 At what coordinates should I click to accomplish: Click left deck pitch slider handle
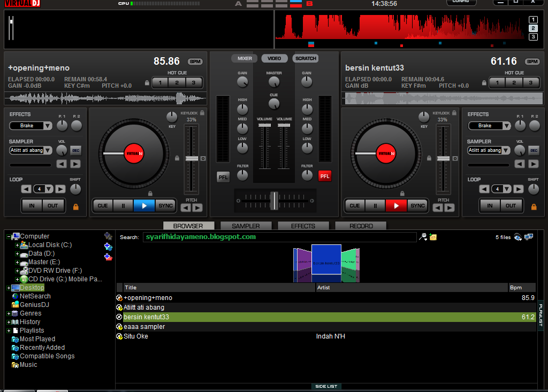[192, 159]
